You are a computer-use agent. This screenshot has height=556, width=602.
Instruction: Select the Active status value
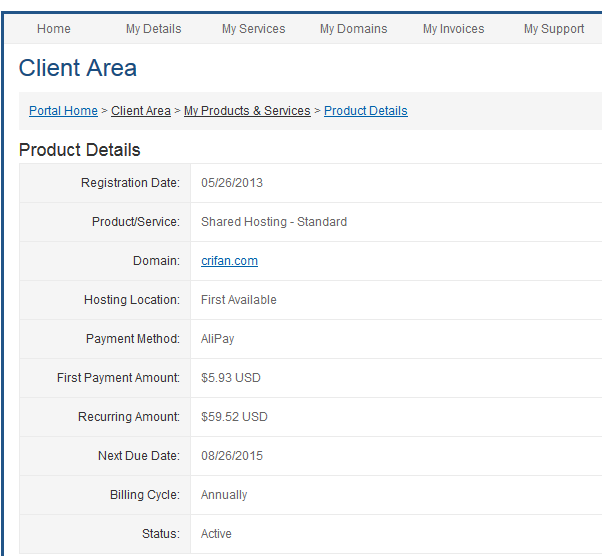click(x=216, y=534)
